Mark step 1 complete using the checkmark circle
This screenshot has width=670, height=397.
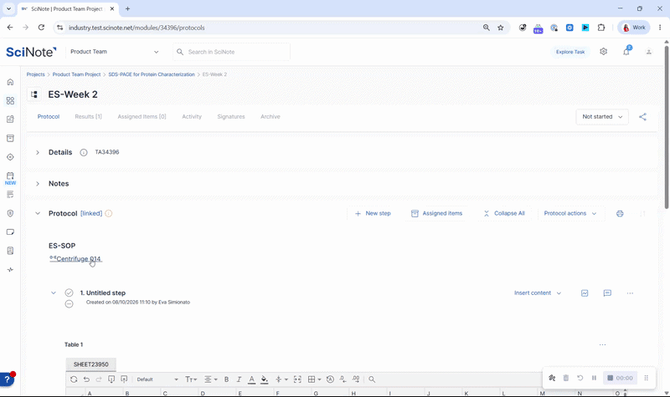click(69, 293)
